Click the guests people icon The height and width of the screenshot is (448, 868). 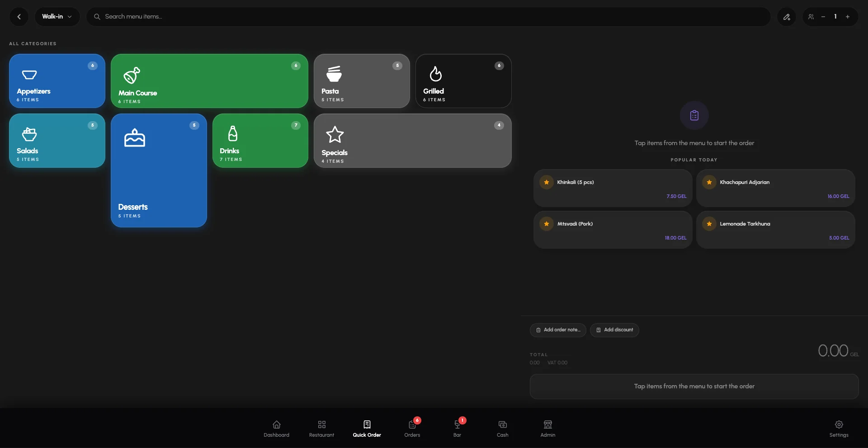coord(811,17)
